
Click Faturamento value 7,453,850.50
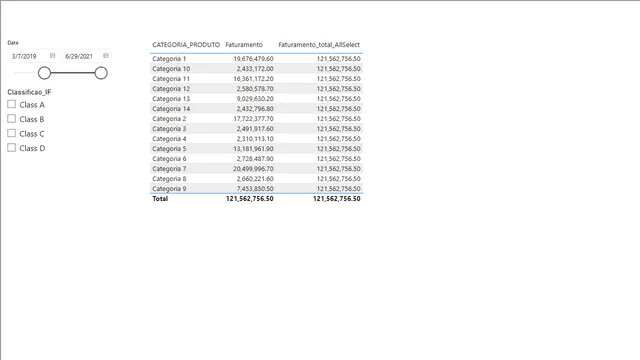(x=255, y=189)
